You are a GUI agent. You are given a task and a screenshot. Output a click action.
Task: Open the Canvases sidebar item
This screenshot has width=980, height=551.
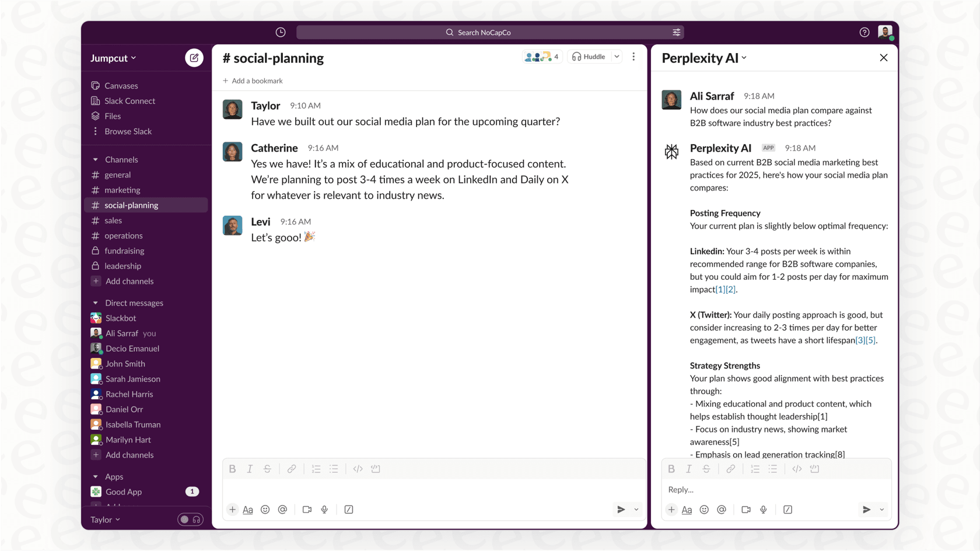121,85
